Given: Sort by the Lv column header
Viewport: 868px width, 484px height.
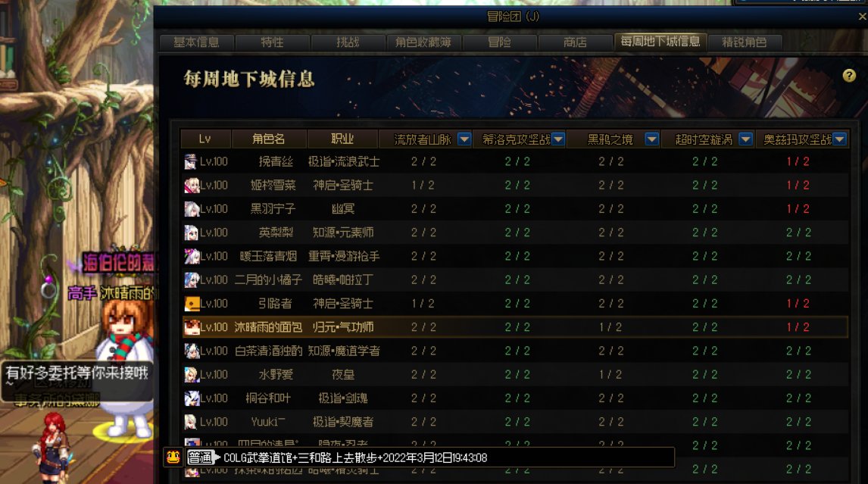Looking at the screenshot, I should click(x=205, y=139).
